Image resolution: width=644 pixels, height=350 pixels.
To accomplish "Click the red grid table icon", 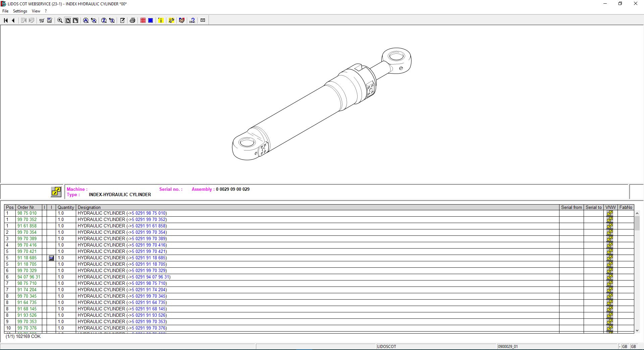I will (143, 20).
